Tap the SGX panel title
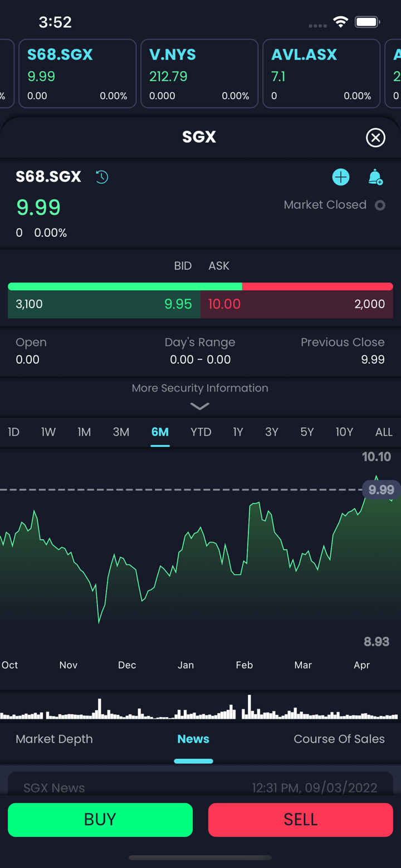 coord(199,137)
